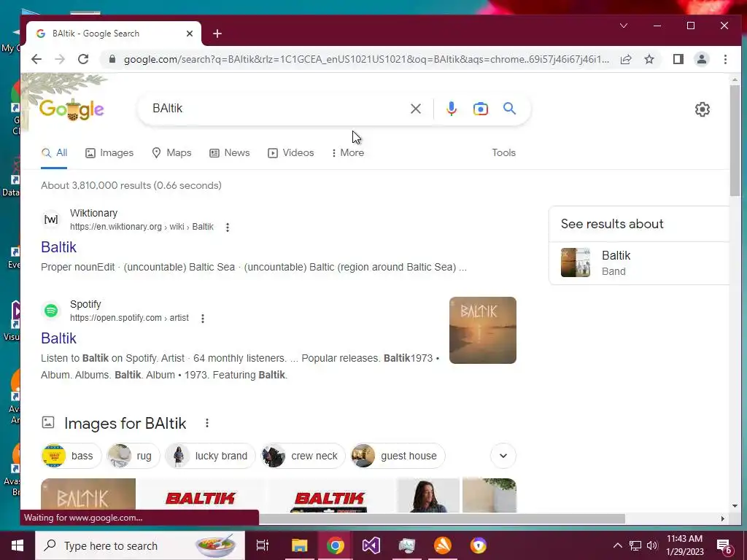Click the Wiktionary favicon icon
Viewport: 747px width, 560px height.
click(x=51, y=219)
